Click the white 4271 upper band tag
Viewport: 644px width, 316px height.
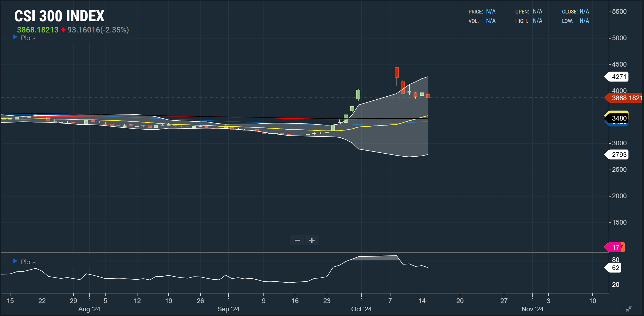tap(619, 77)
